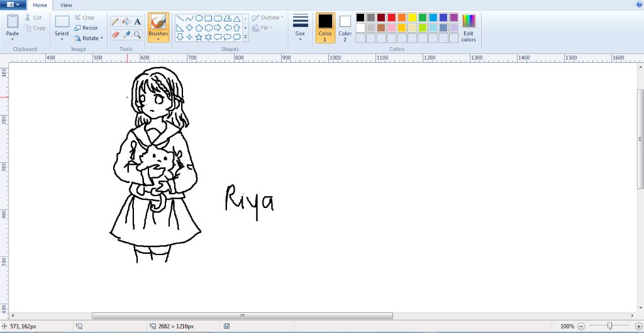
Task: Choose the Curve shape
Action: (189, 18)
